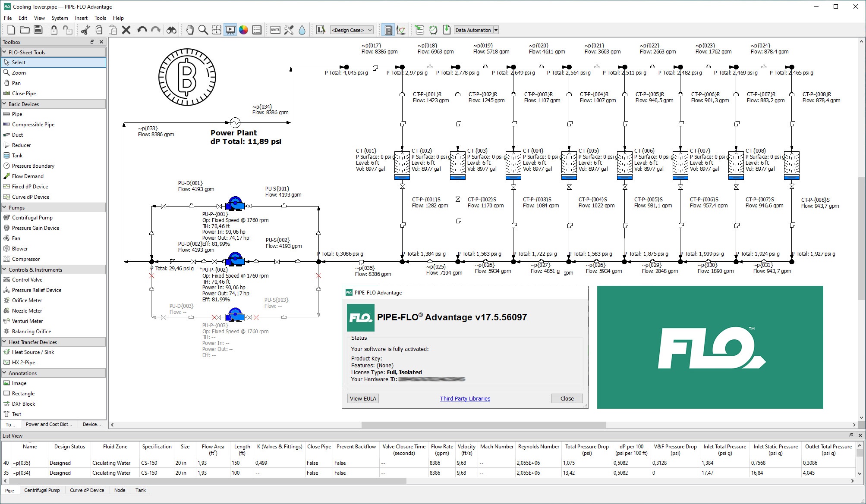
Task: Select the Zoom magnifier tool in toolbar
Action: click(203, 30)
